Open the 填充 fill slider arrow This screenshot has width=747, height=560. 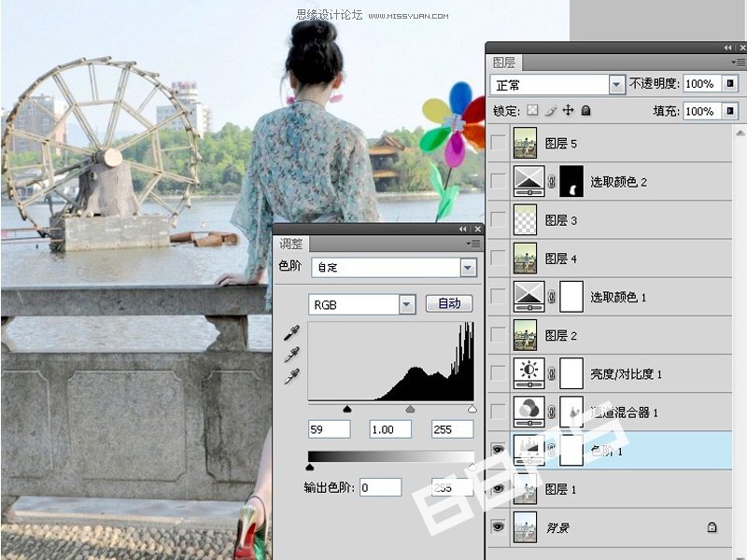pos(730,111)
